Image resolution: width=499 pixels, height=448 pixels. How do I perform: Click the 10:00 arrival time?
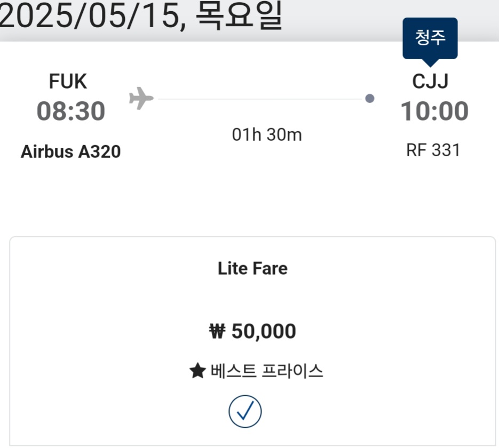pyautogui.click(x=434, y=111)
